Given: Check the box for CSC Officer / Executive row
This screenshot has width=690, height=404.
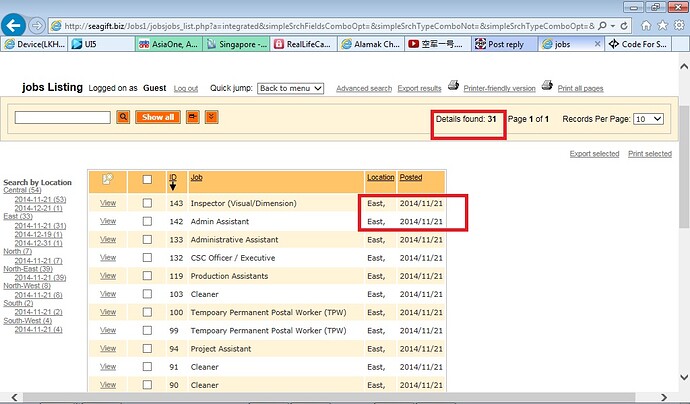Looking at the screenshot, I should pos(147,257).
